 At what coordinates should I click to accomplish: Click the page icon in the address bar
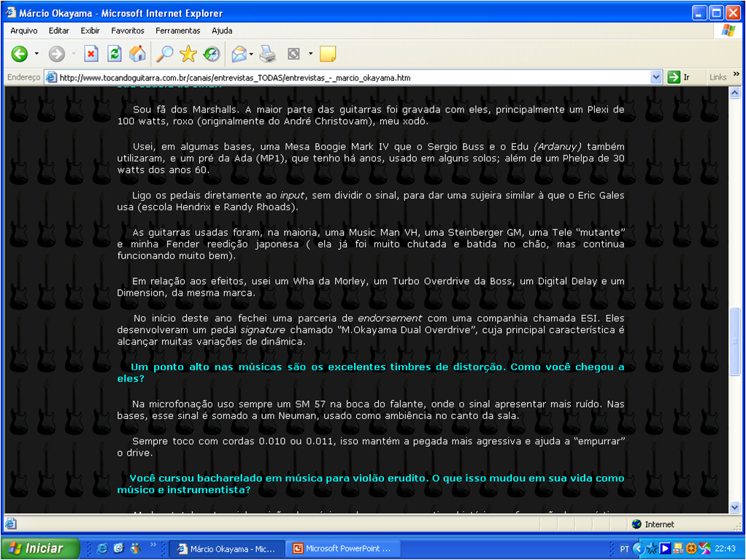tap(51, 77)
